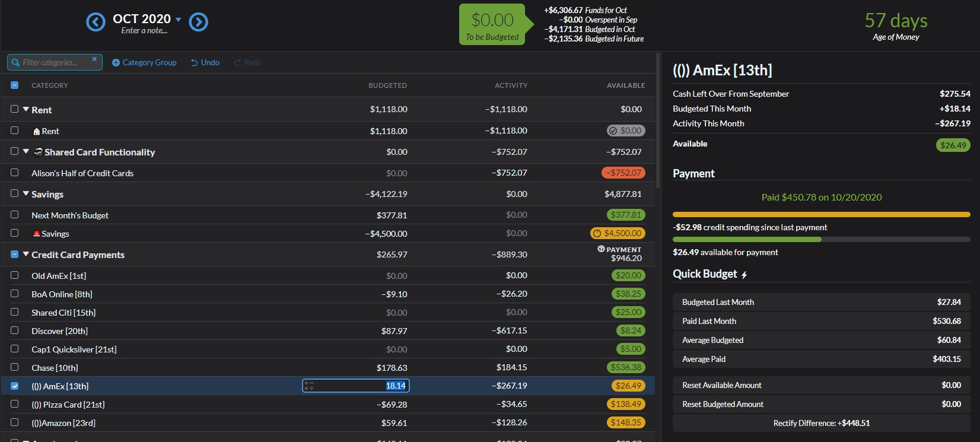Image resolution: width=980 pixels, height=442 pixels.
Task: Apply Average Paid $403.15
Action: tap(822, 359)
